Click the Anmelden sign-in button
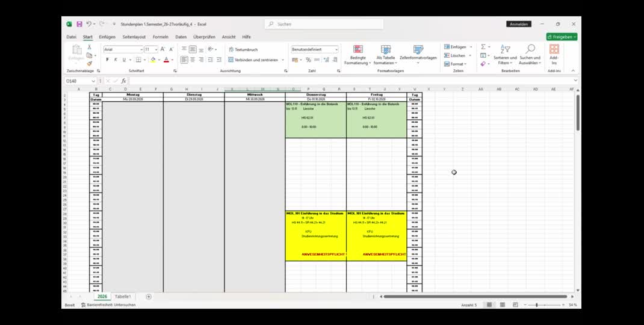This screenshot has height=325, width=644. [x=519, y=24]
